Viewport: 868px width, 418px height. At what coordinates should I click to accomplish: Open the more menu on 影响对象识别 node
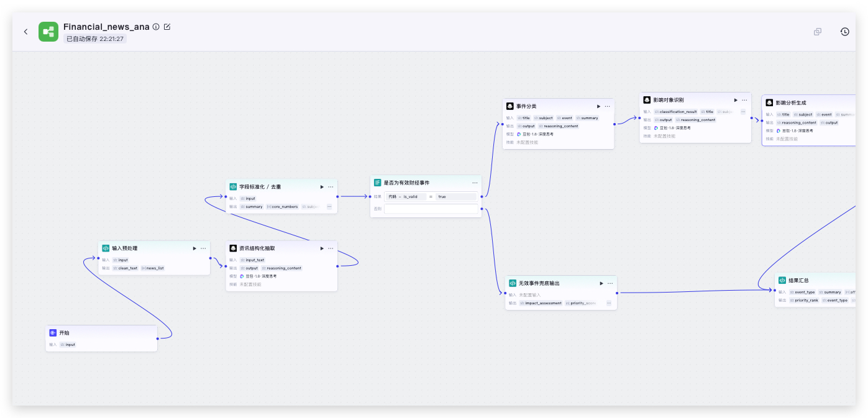point(744,100)
